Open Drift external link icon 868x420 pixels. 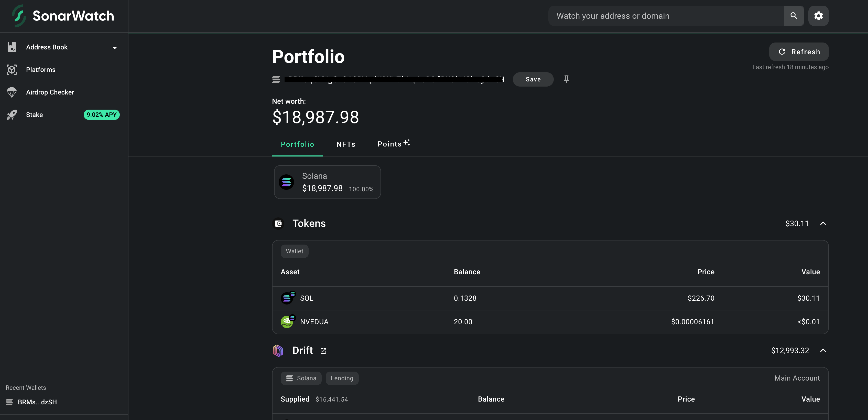coord(323,351)
